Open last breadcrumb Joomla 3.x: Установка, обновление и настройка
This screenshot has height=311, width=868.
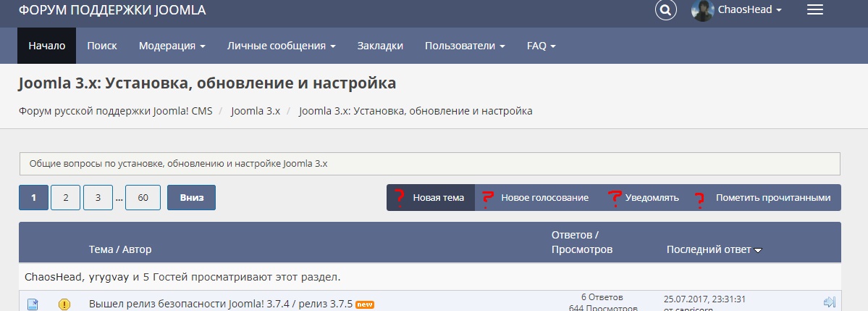click(x=416, y=111)
